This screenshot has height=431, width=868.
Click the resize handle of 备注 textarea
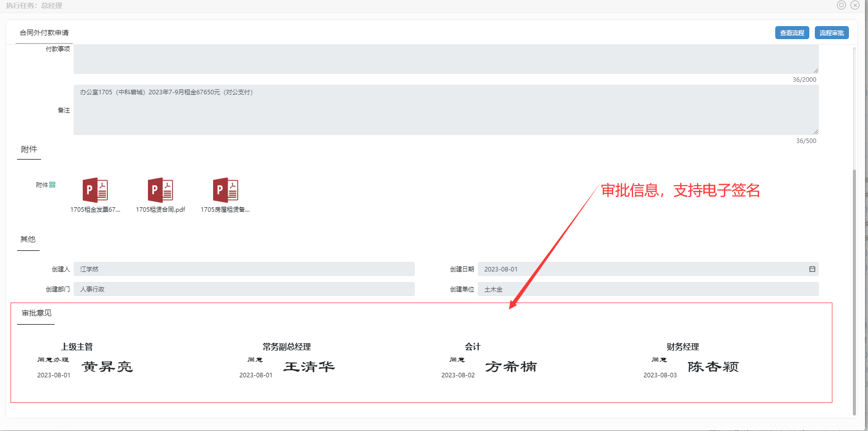[816, 132]
